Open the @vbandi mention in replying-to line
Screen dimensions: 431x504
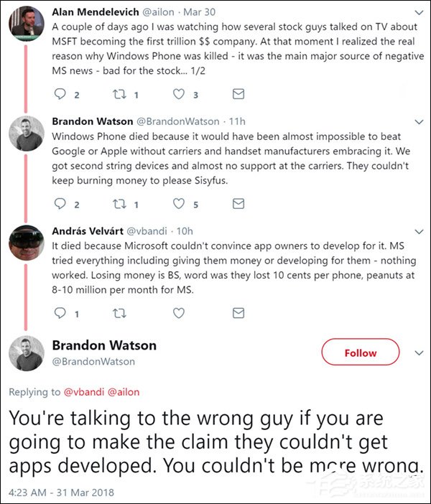point(85,392)
